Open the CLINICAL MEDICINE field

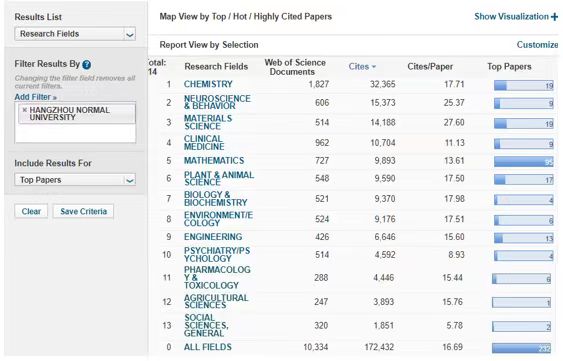pyautogui.click(x=204, y=143)
